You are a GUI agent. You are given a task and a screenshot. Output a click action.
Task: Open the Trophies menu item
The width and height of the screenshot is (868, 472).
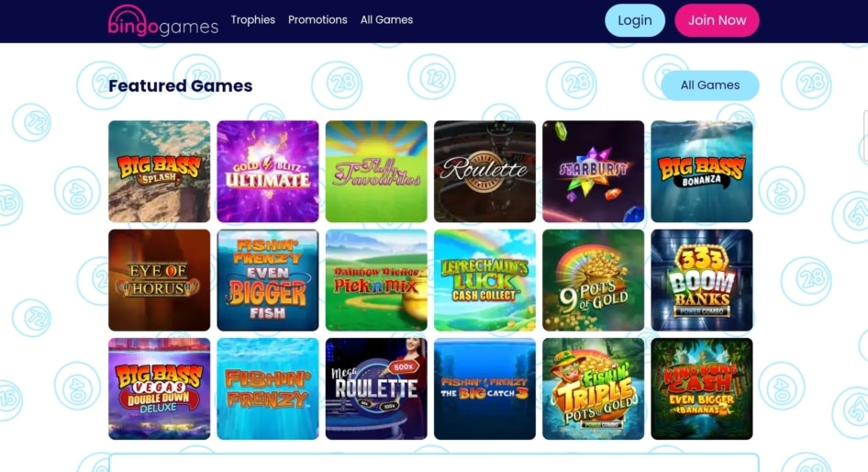[x=253, y=20]
